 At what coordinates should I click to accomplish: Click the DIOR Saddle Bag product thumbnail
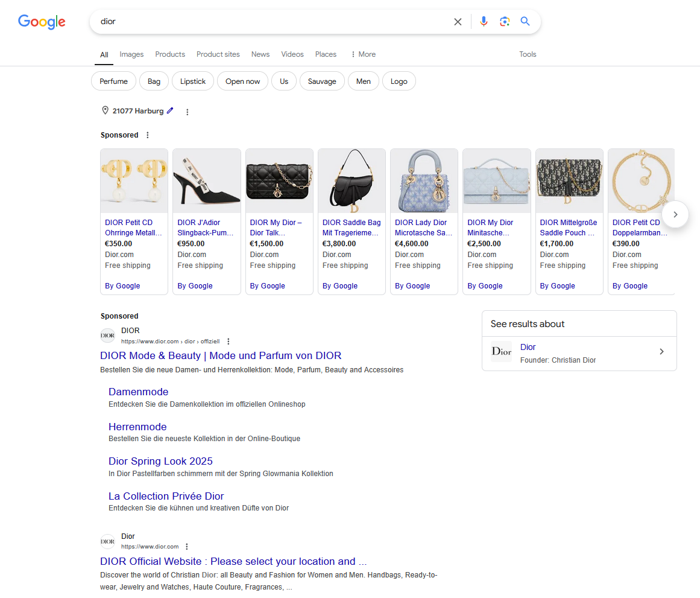pos(352,181)
